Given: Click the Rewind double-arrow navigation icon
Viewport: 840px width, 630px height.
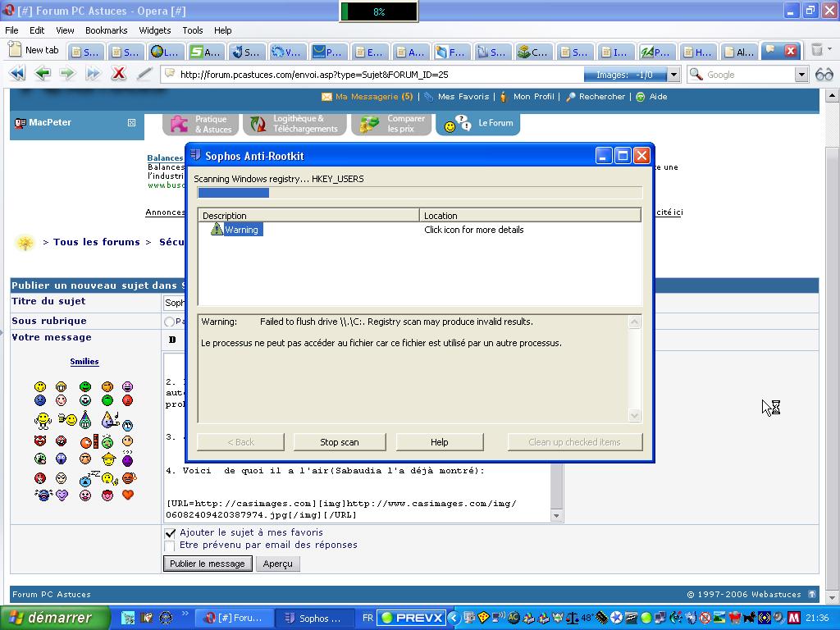Looking at the screenshot, I should point(17,74).
